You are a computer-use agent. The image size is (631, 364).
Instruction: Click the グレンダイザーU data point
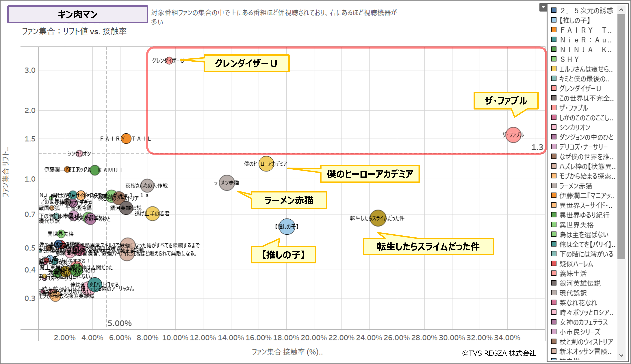[x=169, y=61]
